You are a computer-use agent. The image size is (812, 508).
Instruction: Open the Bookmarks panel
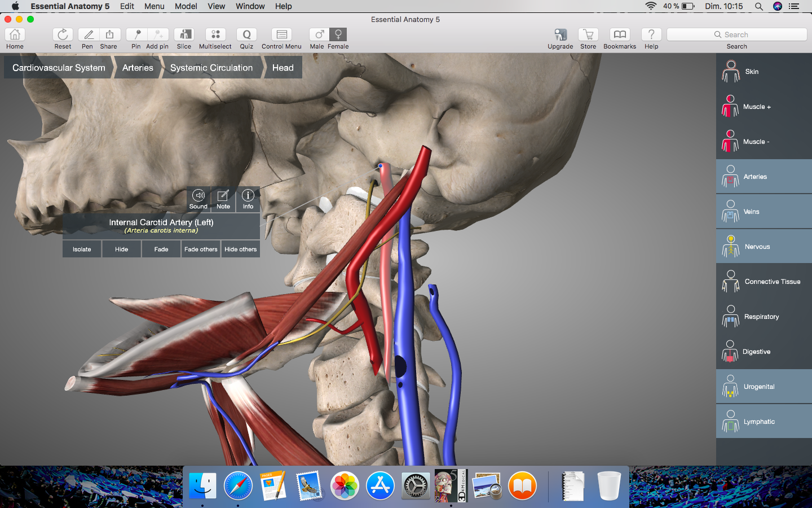pos(619,35)
